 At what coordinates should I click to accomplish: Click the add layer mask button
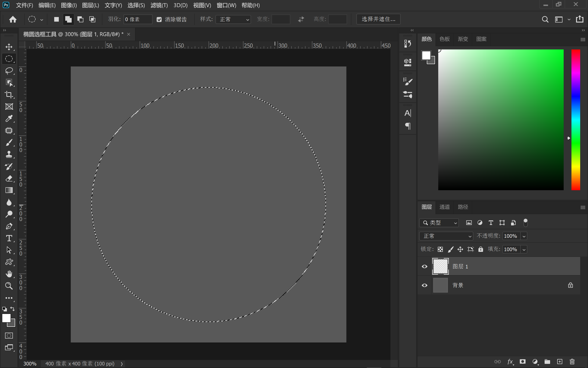click(x=522, y=361)
